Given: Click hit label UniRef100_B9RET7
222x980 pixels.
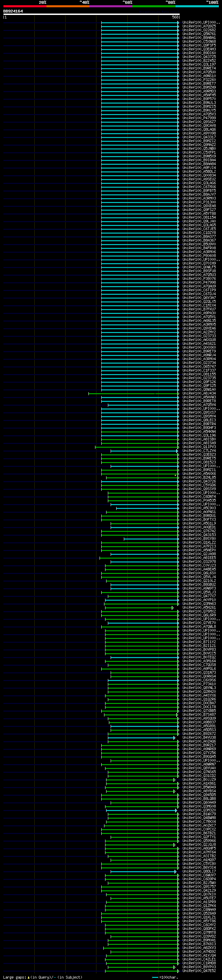Looking at the screenshot, I should pyautogui.click(x=199, y=84).
